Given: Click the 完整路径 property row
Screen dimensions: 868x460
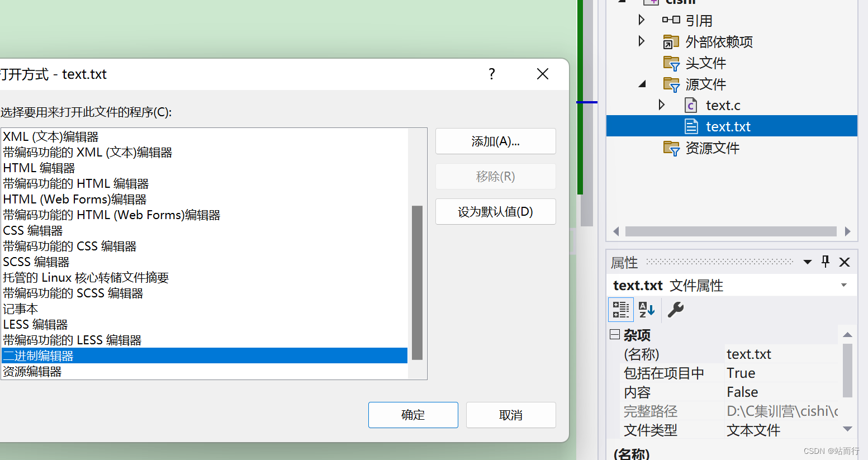Looking at the screenshot, I should point(728,411).
